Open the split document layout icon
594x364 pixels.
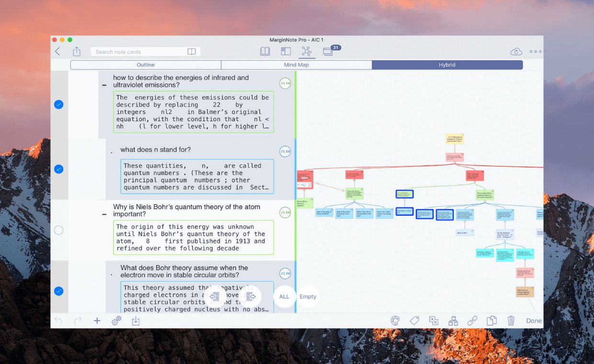pos(286,52)
